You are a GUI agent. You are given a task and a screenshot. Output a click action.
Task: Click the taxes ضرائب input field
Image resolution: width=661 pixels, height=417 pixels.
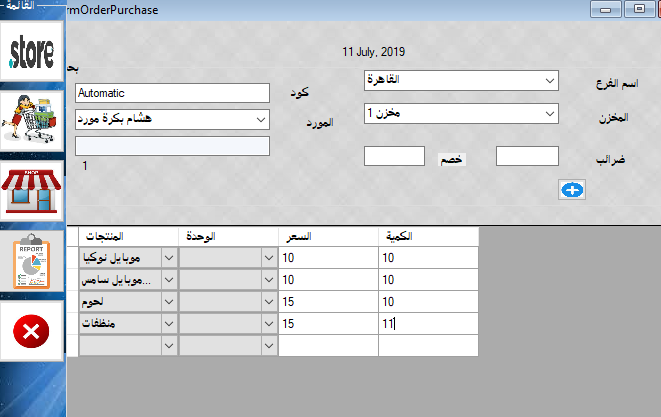point(527,156)
